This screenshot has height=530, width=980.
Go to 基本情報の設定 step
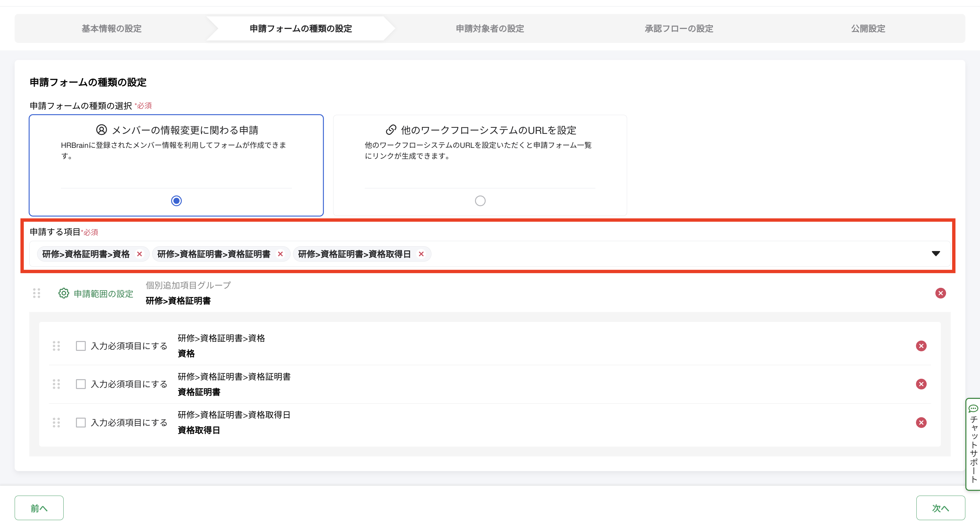coord(112,29)
